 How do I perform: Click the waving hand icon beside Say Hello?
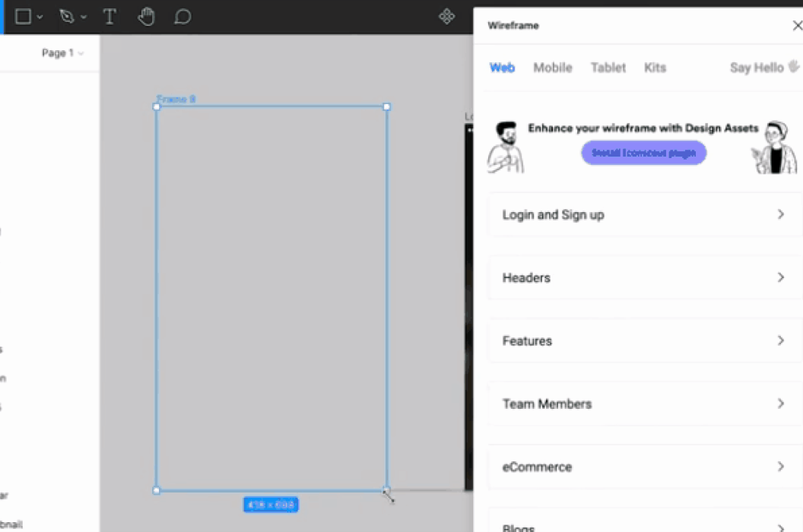coord(793,67)
